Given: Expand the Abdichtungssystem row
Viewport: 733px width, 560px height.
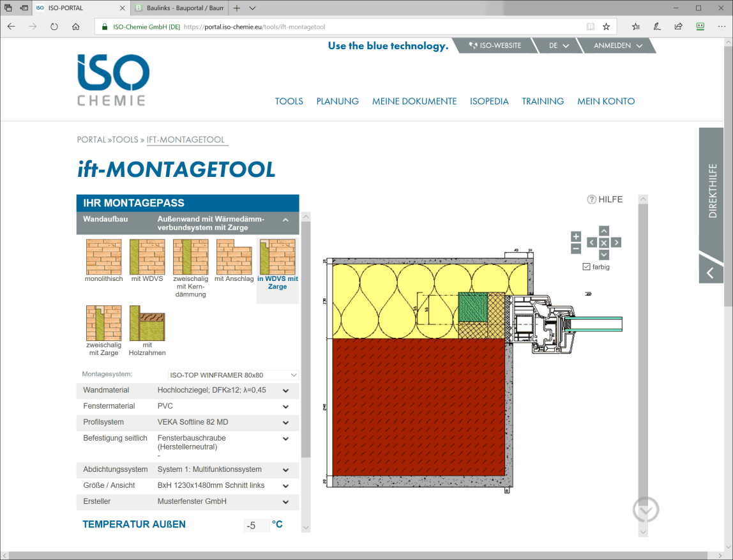Looking at the screenshot, I should [x=285, y=470].
